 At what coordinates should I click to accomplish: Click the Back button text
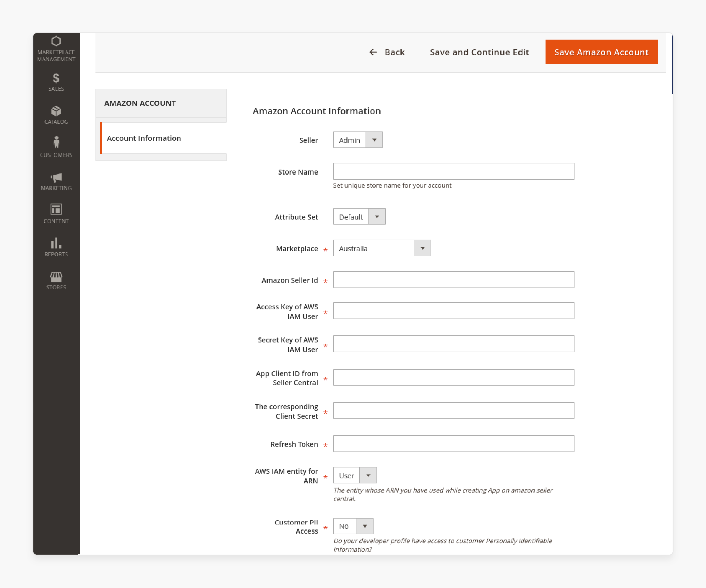point(394,52)
